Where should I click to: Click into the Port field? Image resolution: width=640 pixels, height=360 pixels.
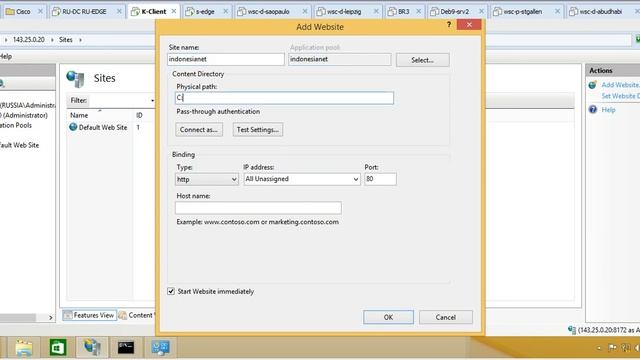(380, 179)
